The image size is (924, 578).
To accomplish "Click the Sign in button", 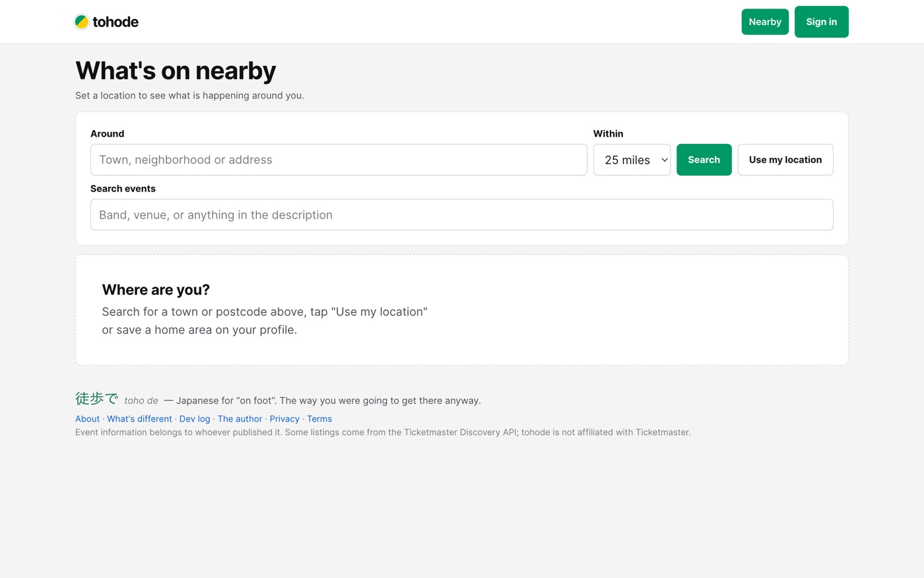I will pos(821,22).
